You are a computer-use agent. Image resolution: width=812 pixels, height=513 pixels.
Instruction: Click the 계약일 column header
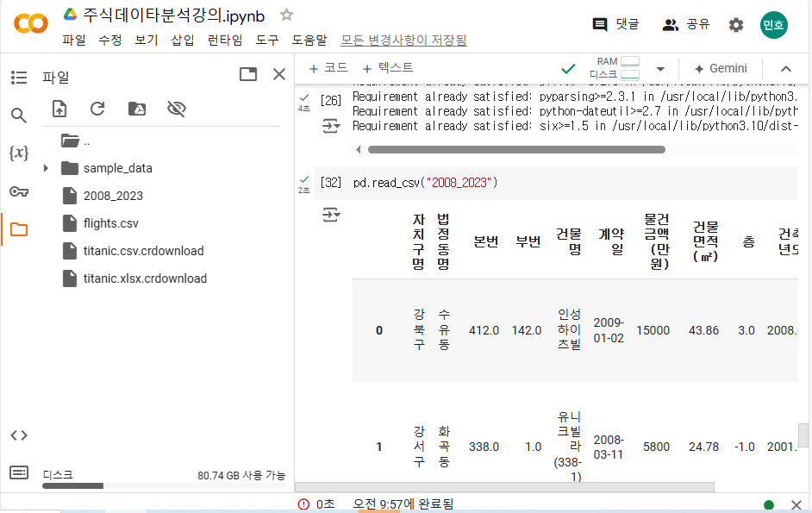point(612,242)
